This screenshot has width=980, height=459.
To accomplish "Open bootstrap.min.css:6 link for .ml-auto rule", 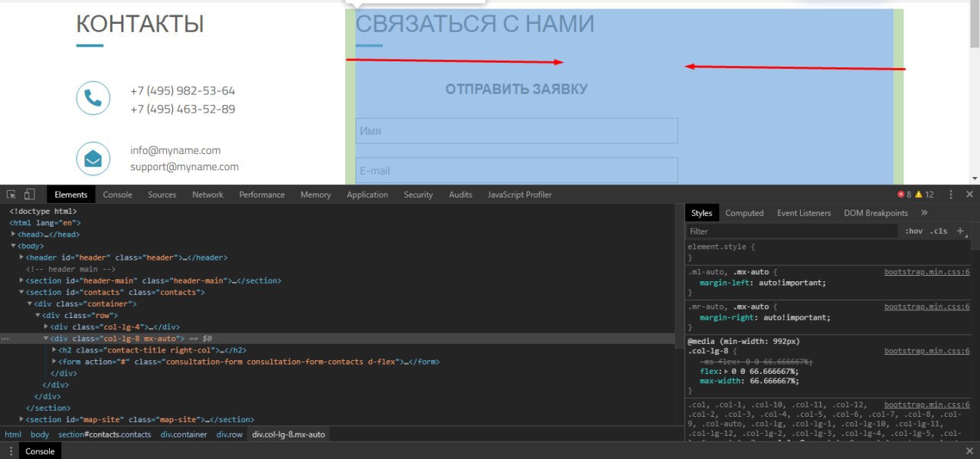I will coord(927,272).
